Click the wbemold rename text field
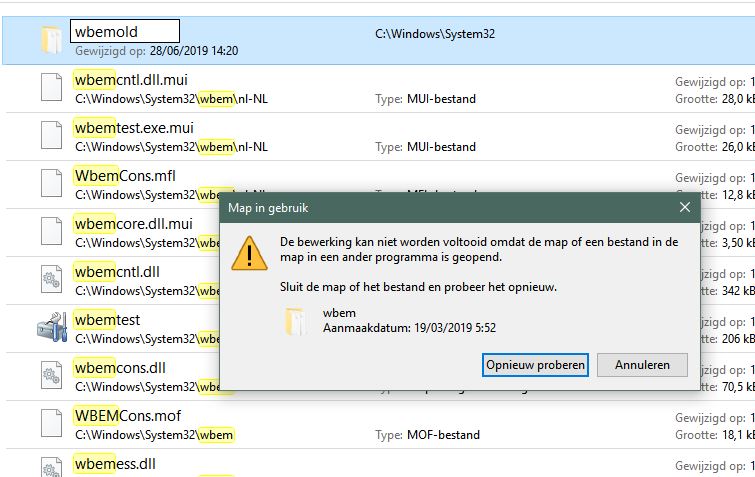The height and width of the screenshot is (477, 755). click(x=124, y=32)
